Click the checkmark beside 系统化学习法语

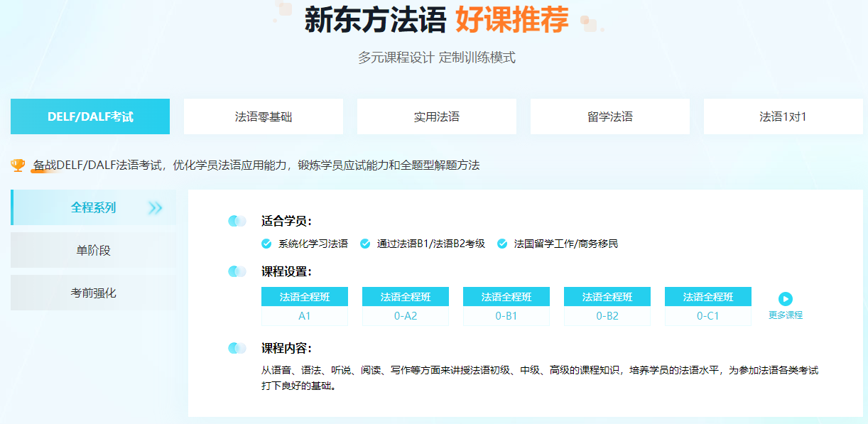[266, 244]
